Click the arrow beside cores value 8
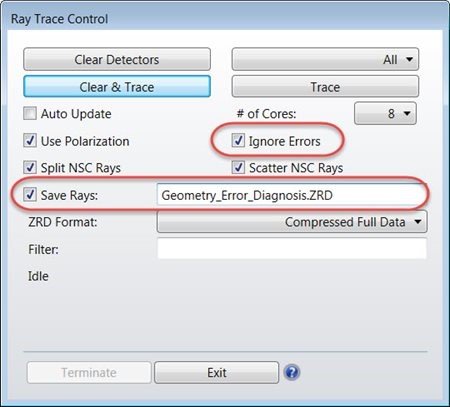 pos(407,114)
